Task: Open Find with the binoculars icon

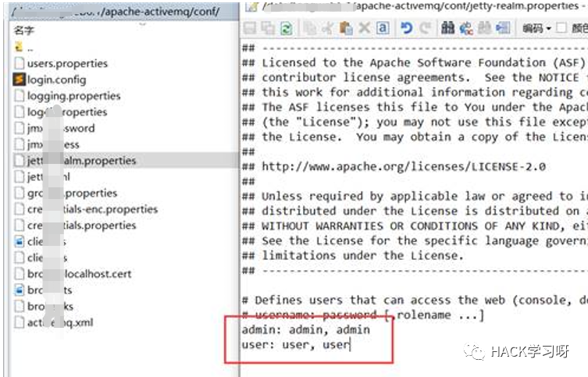Action: (x=447, y=28)
